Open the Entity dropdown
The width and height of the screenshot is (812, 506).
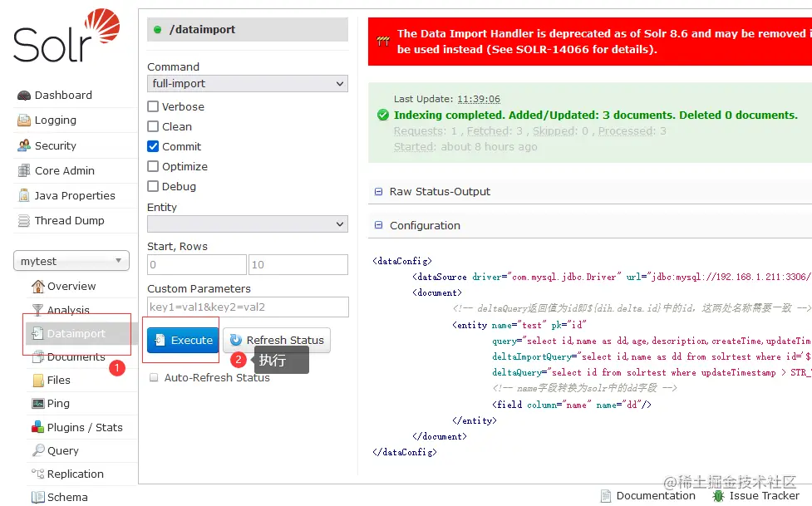[248, 224]
